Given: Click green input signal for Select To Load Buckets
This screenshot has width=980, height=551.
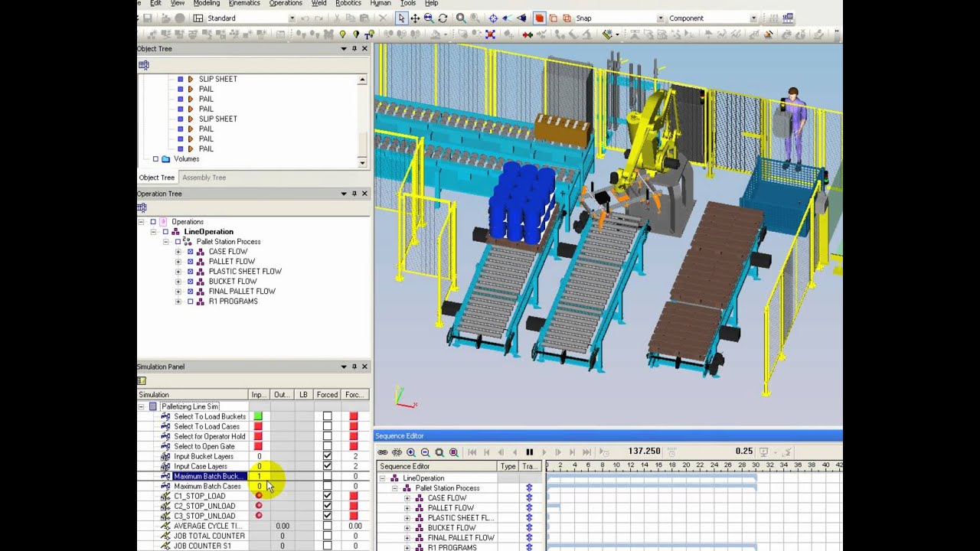Looking at the screenshot, I should click(x=258, y=416).
